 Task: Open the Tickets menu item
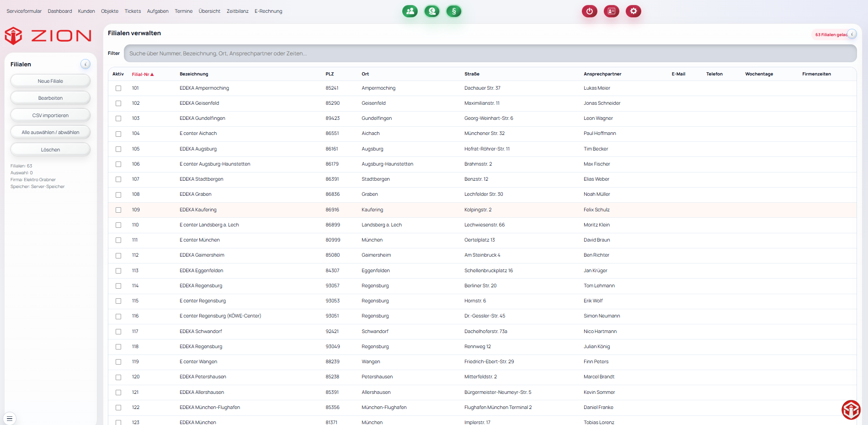point(133,11)
